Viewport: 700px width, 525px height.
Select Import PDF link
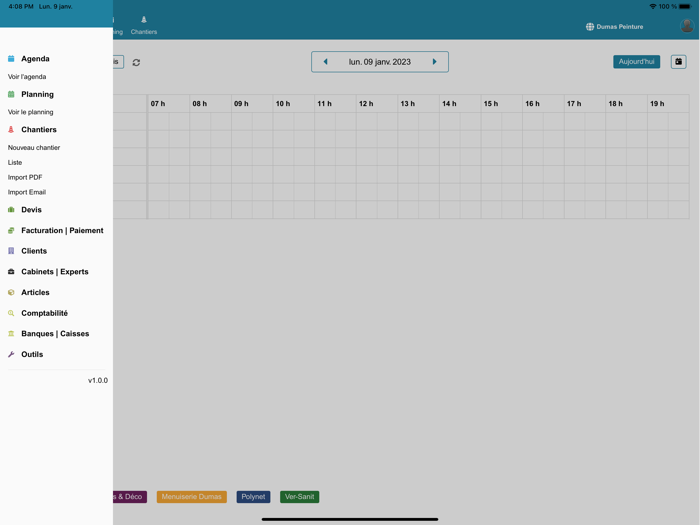25,177
